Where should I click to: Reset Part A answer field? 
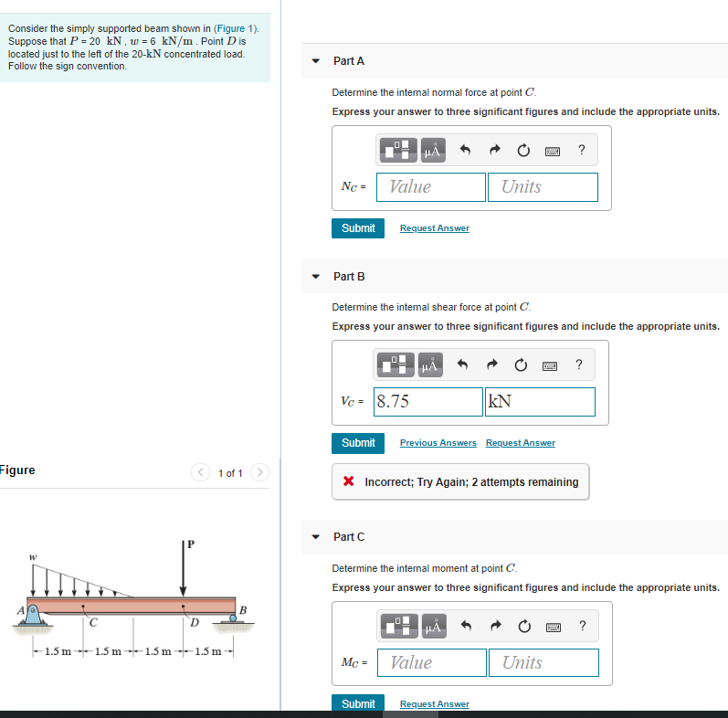523,150
